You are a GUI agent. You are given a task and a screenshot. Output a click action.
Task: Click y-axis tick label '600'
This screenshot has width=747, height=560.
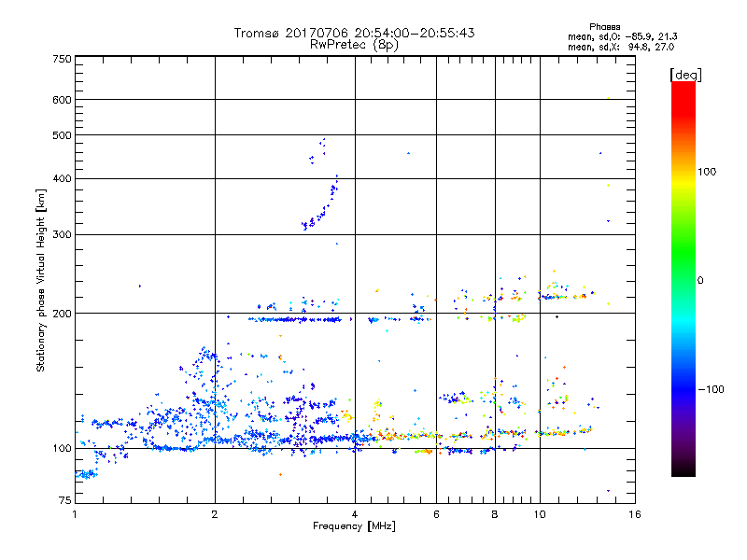[x=62, y=100]
